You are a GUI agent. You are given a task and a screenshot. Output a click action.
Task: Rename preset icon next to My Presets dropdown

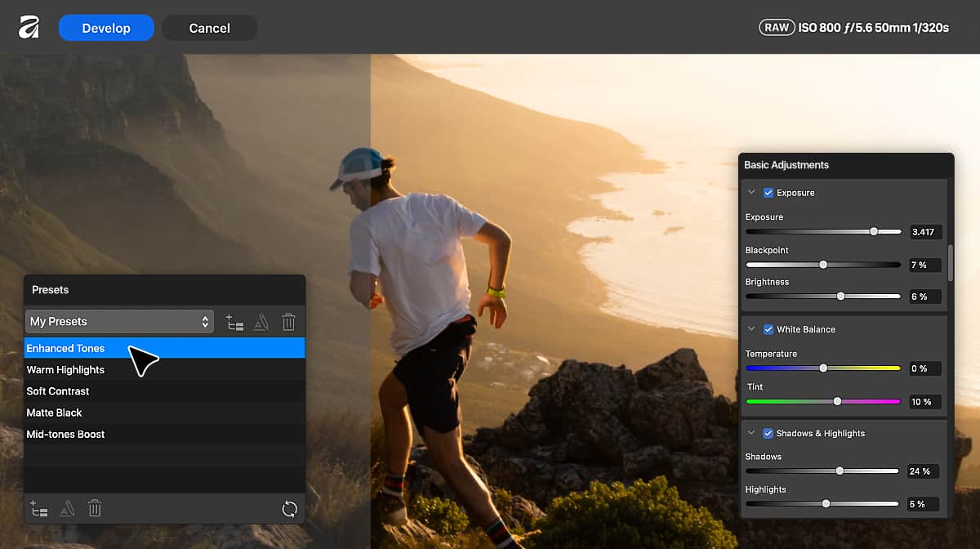pyautogui.click(x=261, y=322)
